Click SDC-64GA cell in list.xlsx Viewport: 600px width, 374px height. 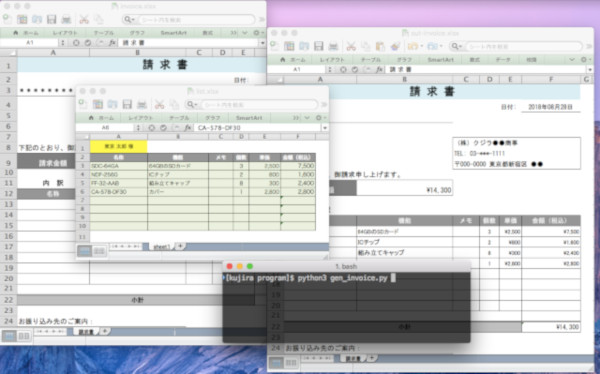pyautogui.click(x=119, y=166)
